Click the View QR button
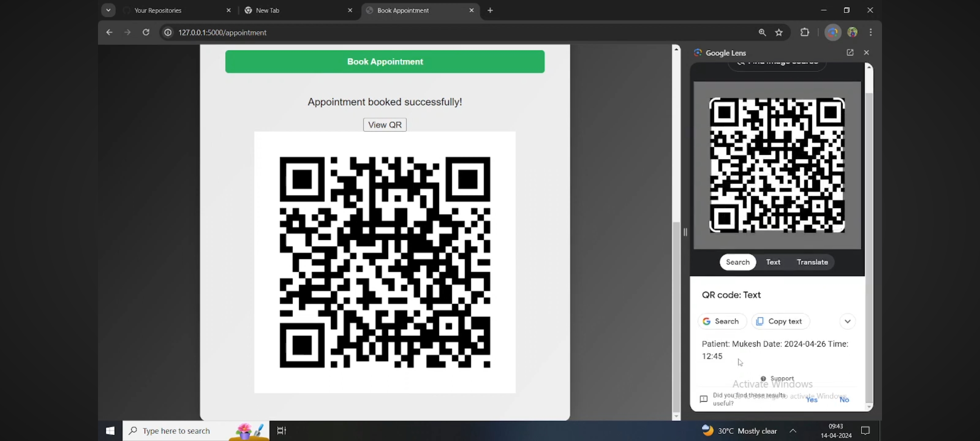 [x=385, y=125]
